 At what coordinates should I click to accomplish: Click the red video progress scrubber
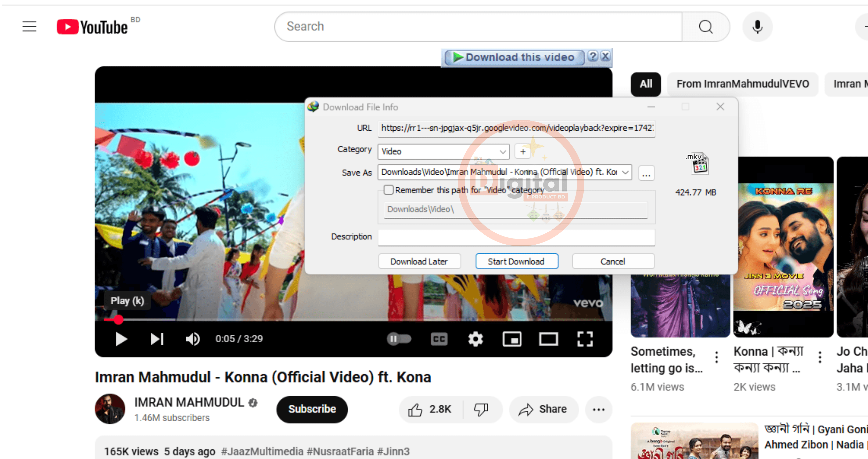(x=118, y=319)
